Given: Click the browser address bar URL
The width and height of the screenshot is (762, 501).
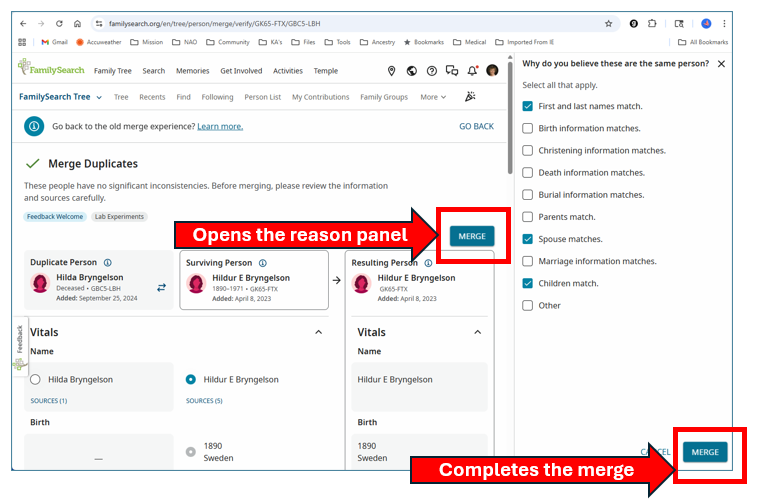Looking at the screenshot, I should [x=214, y=23].
